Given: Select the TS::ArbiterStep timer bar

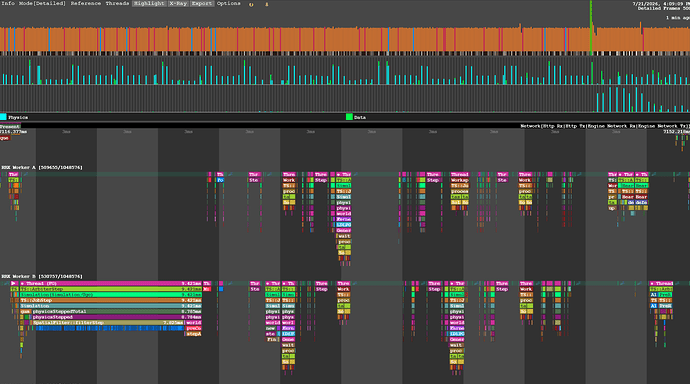Looking at the screenshot, I should [x=110, y=289].
